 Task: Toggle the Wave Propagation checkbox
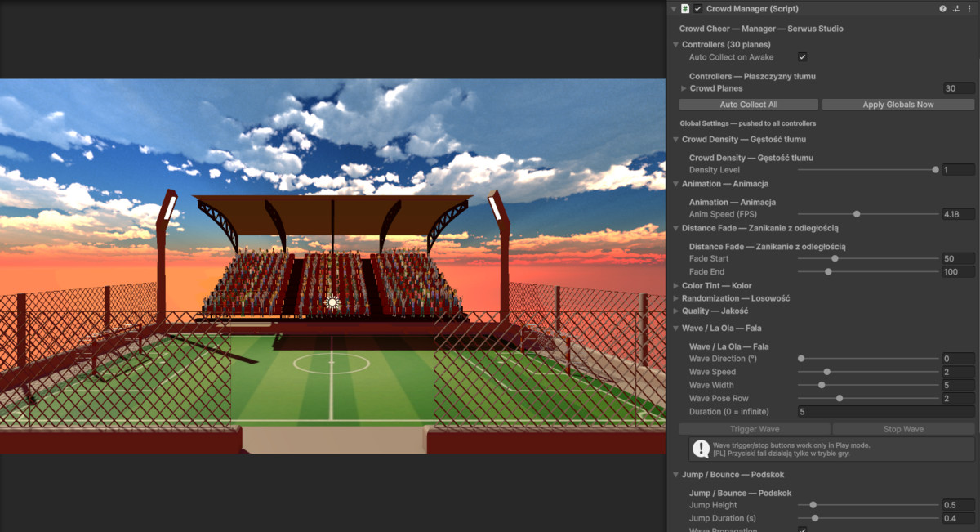click(x=802, y=530)
